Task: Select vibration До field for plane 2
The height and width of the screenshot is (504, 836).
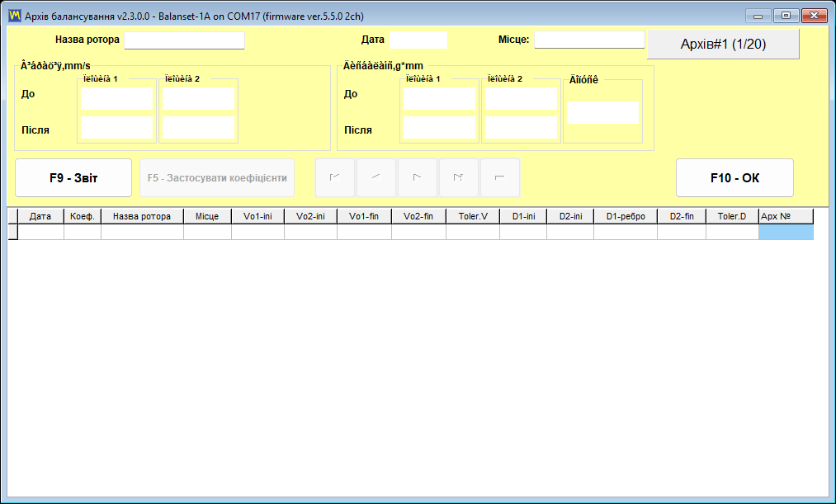Action: 198,98
